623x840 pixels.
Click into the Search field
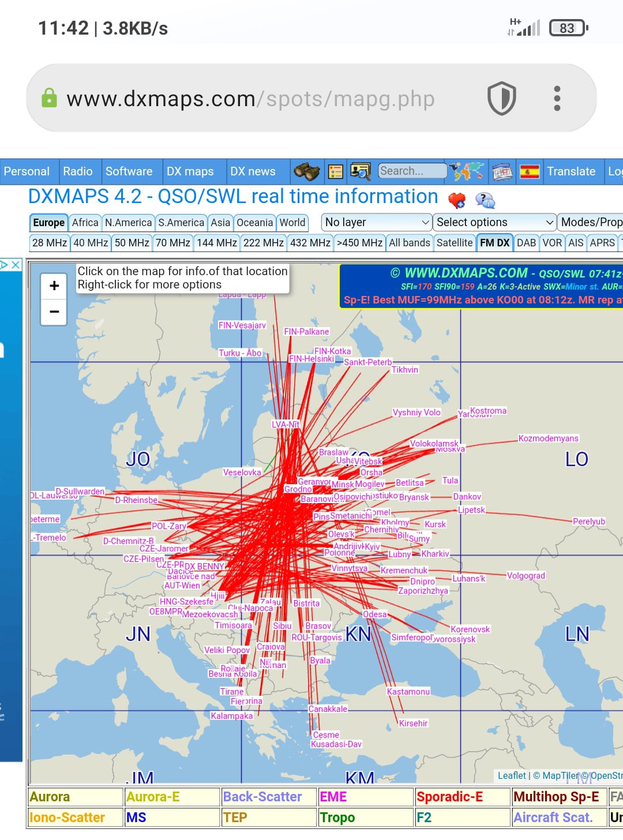pyautogui.click(x=412, y=171)
